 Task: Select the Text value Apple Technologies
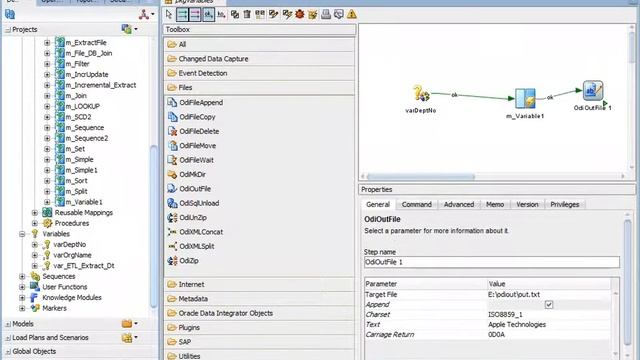[x=517, y=324]
